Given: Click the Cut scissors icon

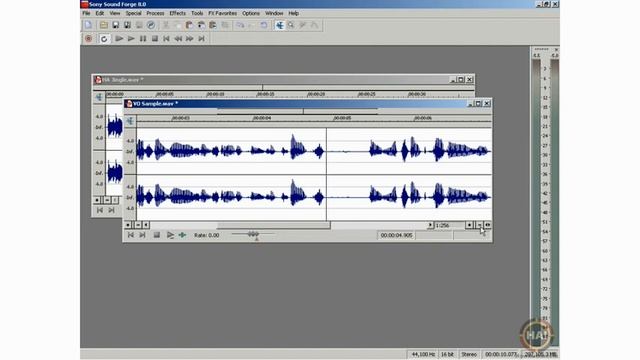Looking at the screenshot, I should (x=166, y=25).
